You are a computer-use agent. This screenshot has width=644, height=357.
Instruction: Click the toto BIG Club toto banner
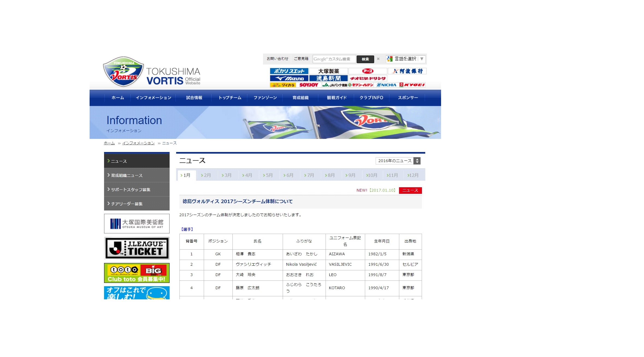137,273
